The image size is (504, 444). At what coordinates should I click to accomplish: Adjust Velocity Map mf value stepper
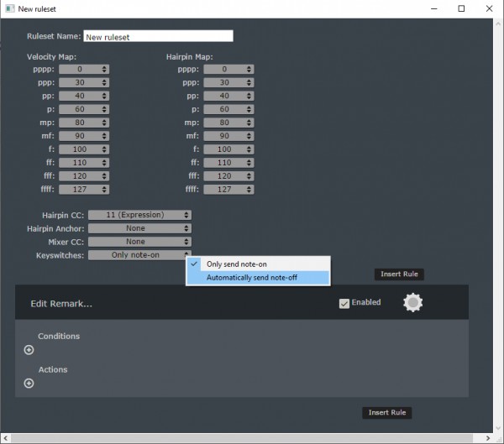[105, 136]
